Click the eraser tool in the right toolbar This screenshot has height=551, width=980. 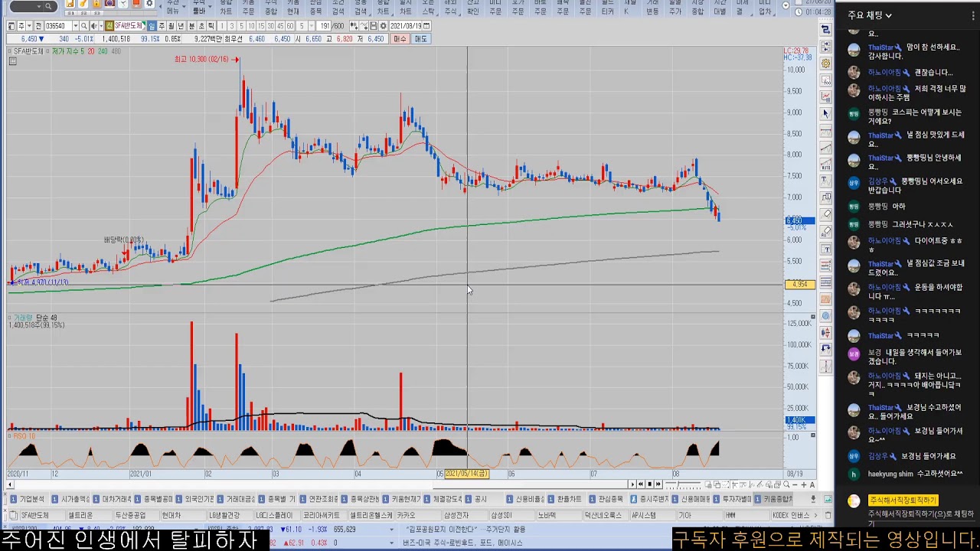[x=826, y=214]
